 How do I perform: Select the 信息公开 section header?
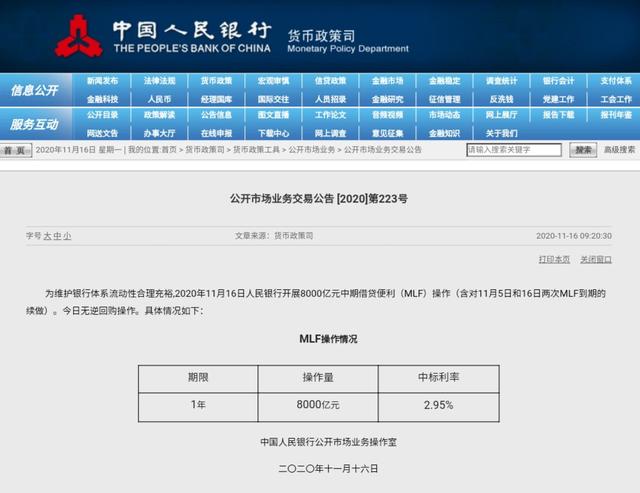[35, 90]
